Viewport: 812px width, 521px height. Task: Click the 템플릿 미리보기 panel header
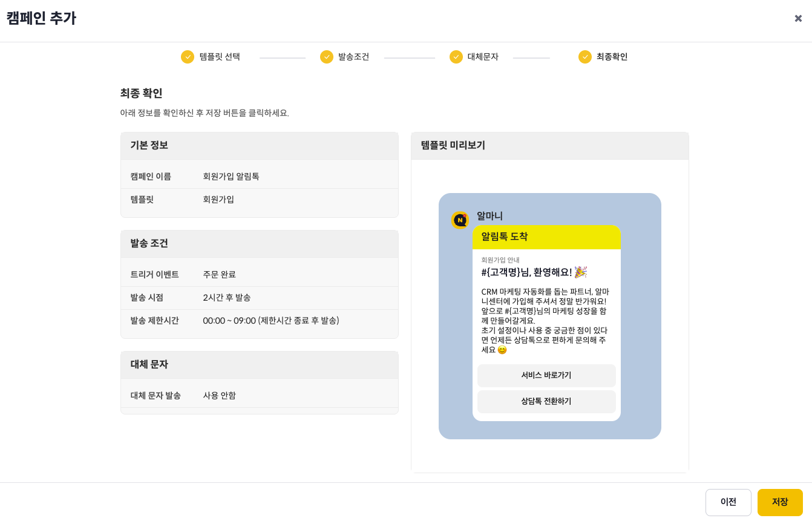click(550, 146)
